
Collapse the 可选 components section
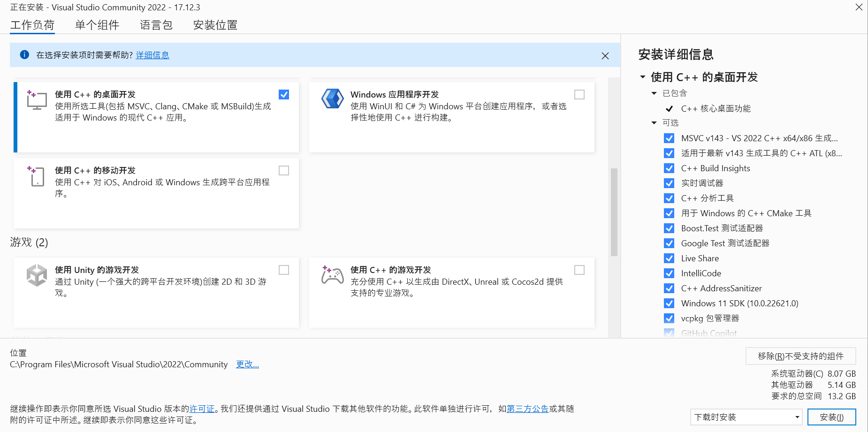click(x=654, y=122)
